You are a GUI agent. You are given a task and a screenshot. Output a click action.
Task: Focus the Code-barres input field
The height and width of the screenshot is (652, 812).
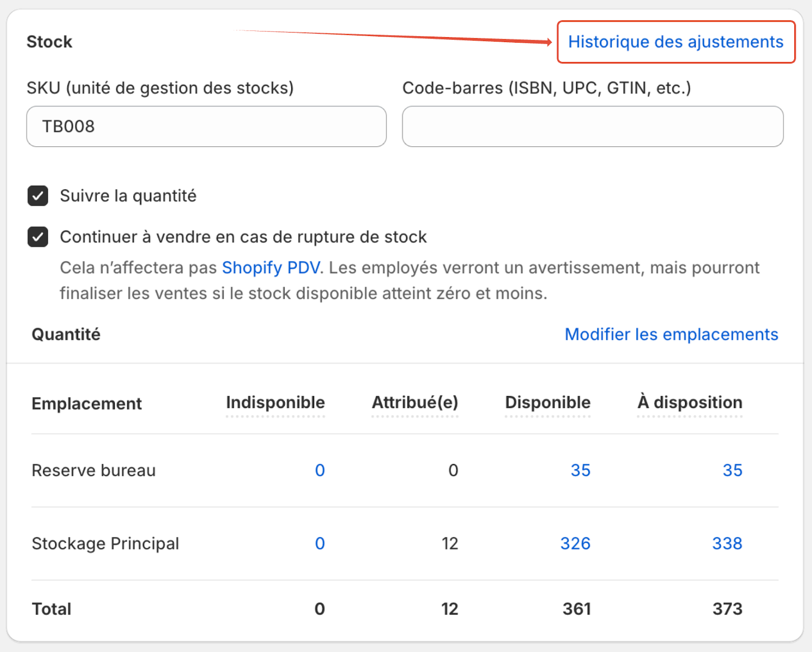click(592, 126)
